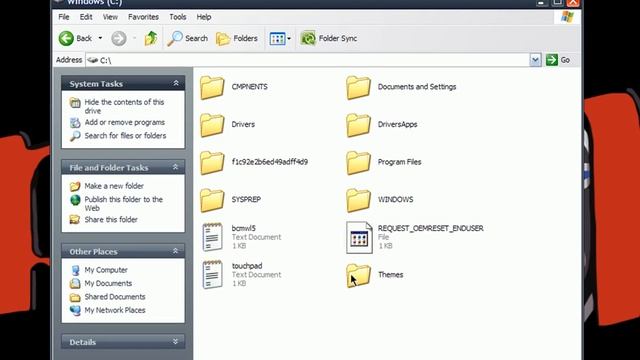
Task: Select the f1c92e2b6ed49adff4d9 folder icon
Action: tap(212, 162)
